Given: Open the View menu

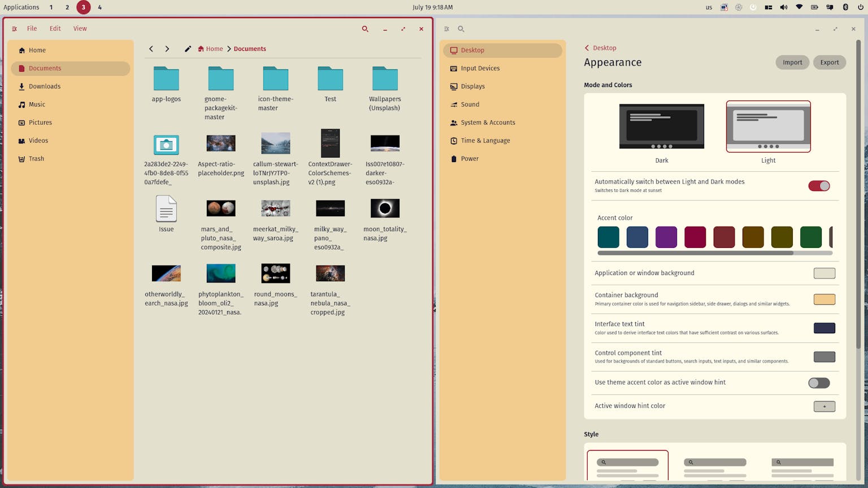Looking at the screenshot, I should coord(80,29).
